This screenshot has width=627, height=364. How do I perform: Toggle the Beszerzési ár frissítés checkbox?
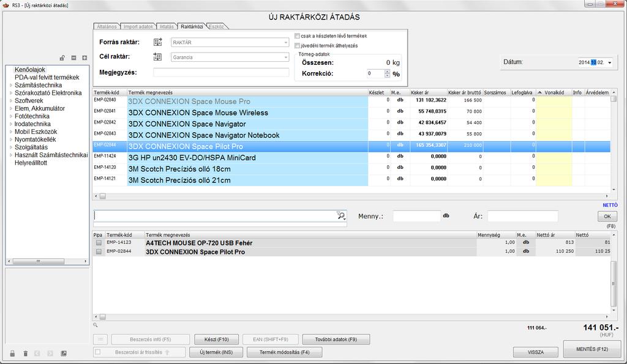pos(98,352)
